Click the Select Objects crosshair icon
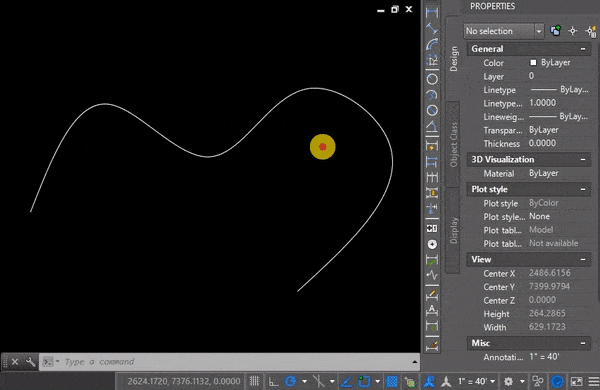This screenshot has height=390, width=600. (x=572, y=31)
